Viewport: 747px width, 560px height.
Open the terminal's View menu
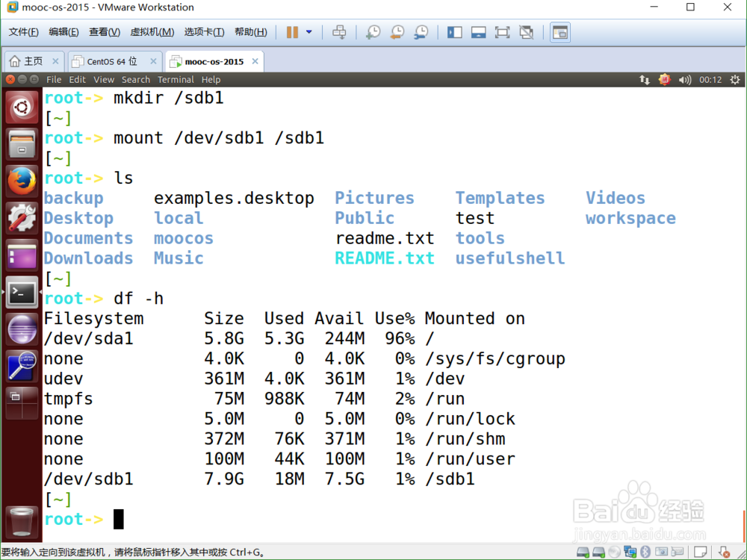pyautogui.click(x=104, y=80)
